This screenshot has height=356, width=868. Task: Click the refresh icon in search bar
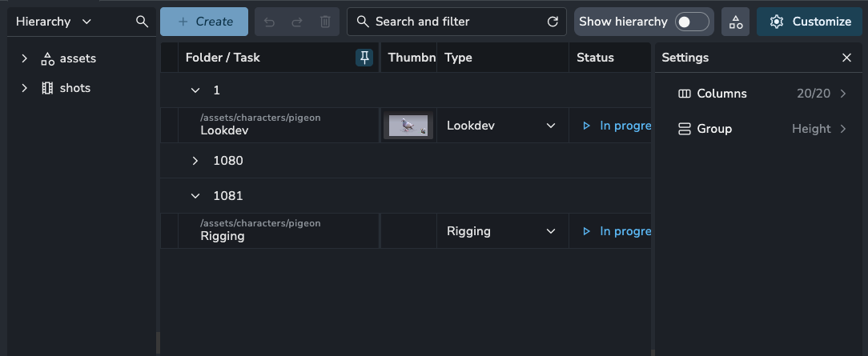[553, 22]
